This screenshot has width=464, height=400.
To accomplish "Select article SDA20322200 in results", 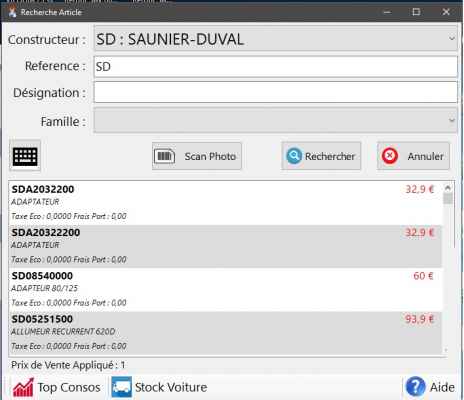I will [x=225, y=246].
